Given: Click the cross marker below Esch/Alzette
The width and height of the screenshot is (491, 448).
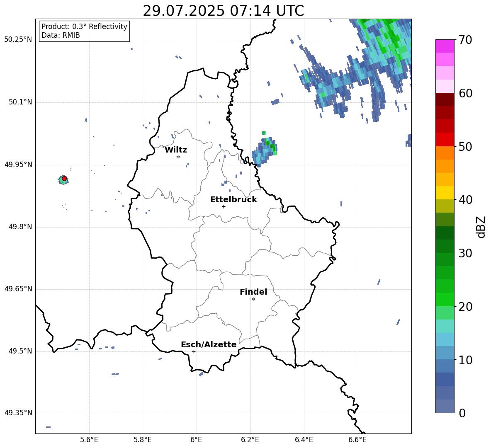Looking at the screenshot, I should (x=194, y=351).
